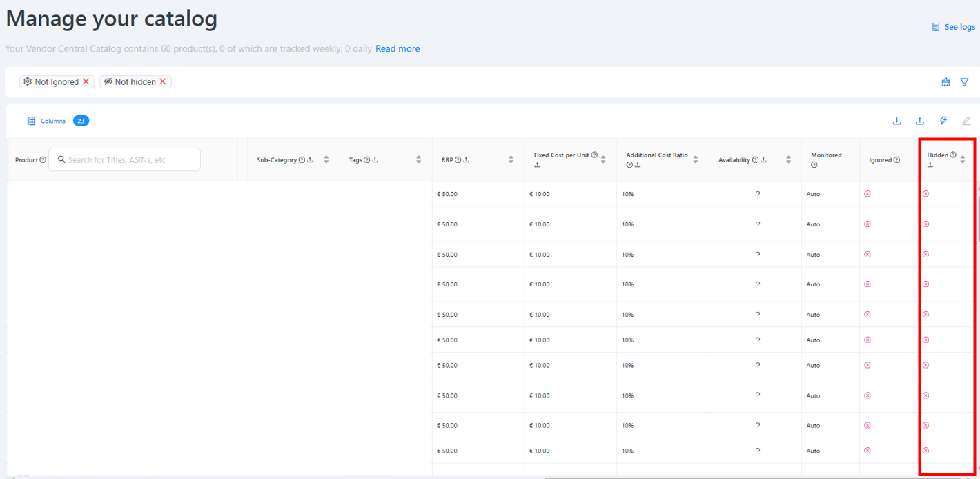Click the pencil edit icon
This screenshot has width=980, height=479.
[966, 121]
